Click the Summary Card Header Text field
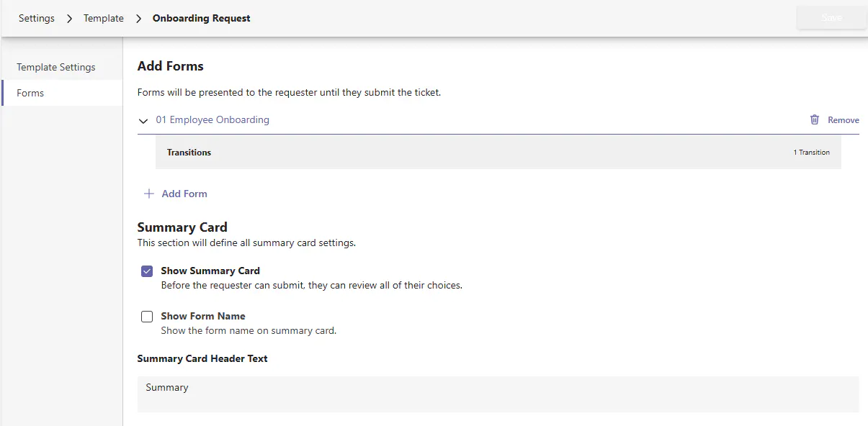Viewport: 868px width, 426px height. (498, 394)
